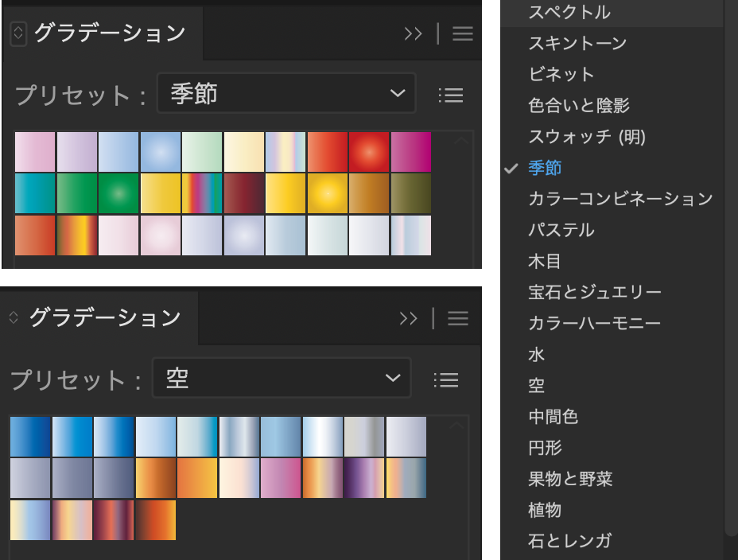Pick the first pink gradient swatch in 季節

(x=35, y=152)
